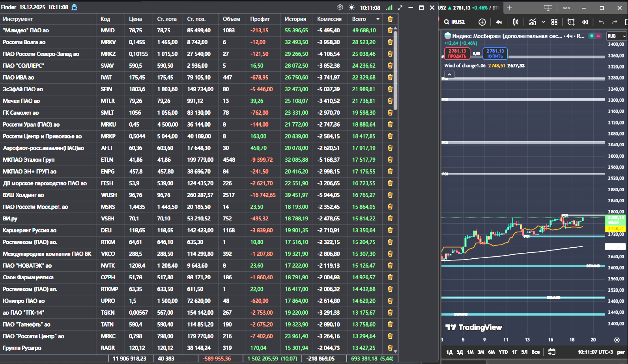Sort by the Комиссия column header

[x=329, y=19]
